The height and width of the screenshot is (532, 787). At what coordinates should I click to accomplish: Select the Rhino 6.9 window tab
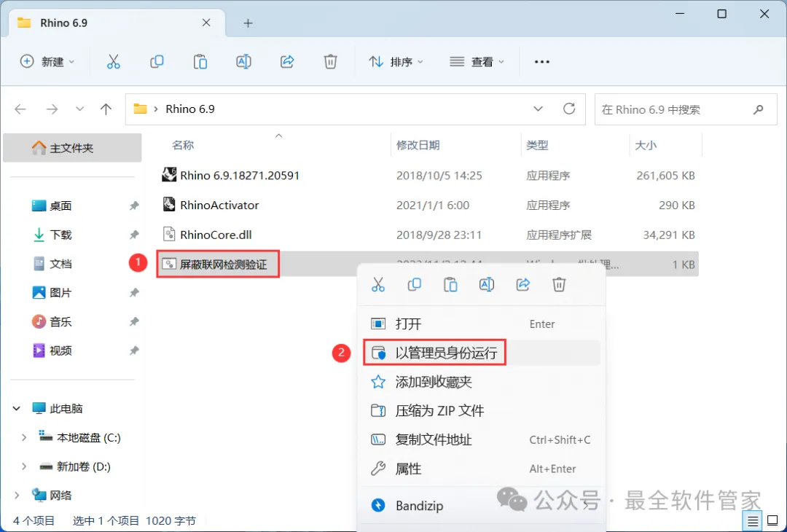pyautogui.click(x=117, y=23)
